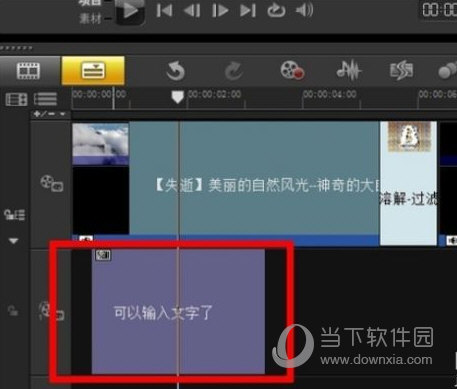Undo the last action

175,71
